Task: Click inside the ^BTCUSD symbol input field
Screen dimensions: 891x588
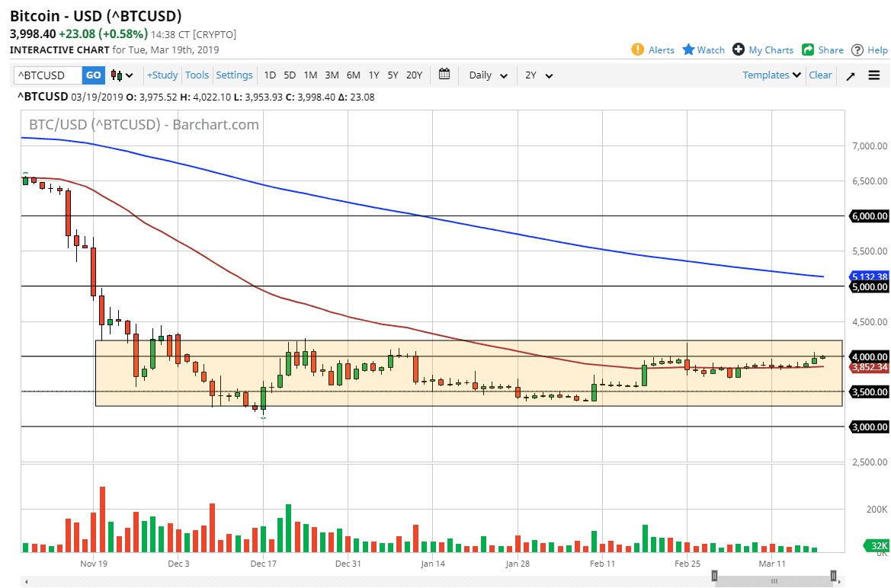Action: (46, 75)
